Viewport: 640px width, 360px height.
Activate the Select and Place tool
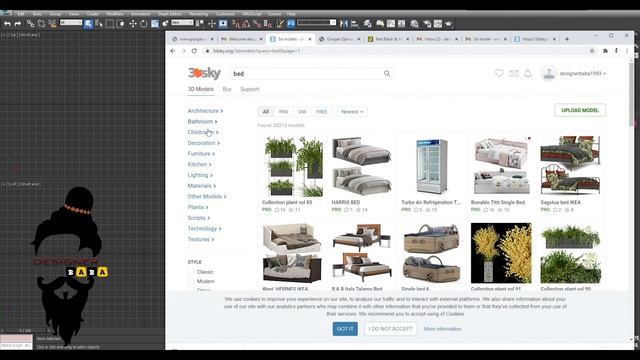[165, 24]
